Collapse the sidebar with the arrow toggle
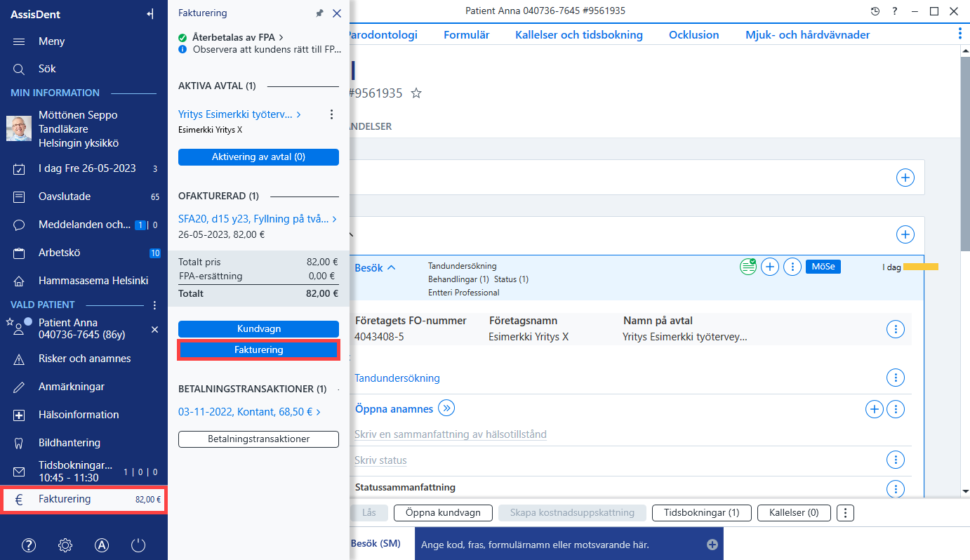 150,14
